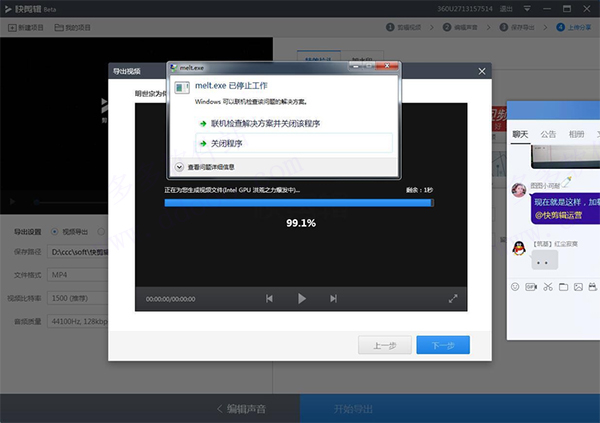Click account name 360U2713157514 in title bar
Viewport: 600px width, 423px height.
click(465, 8)
